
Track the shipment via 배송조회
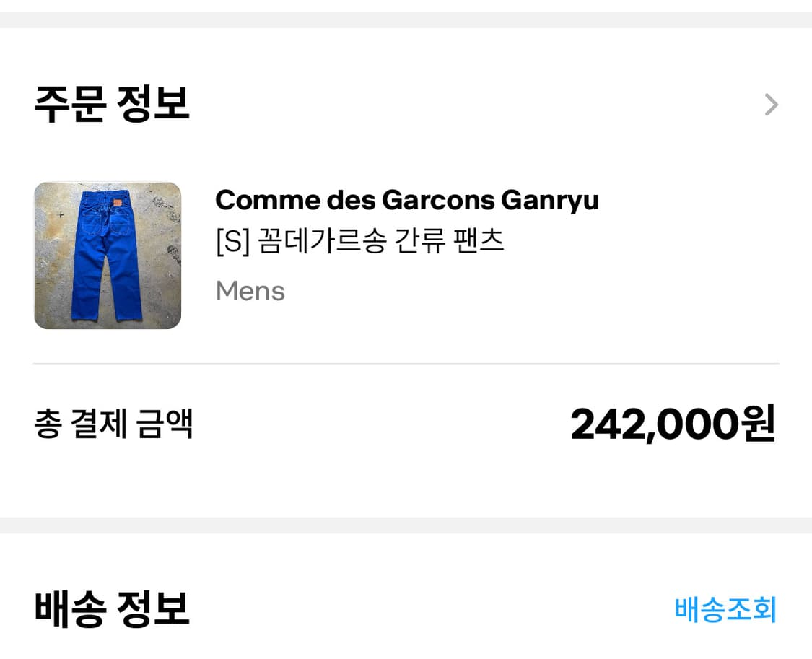click(725, 609)
